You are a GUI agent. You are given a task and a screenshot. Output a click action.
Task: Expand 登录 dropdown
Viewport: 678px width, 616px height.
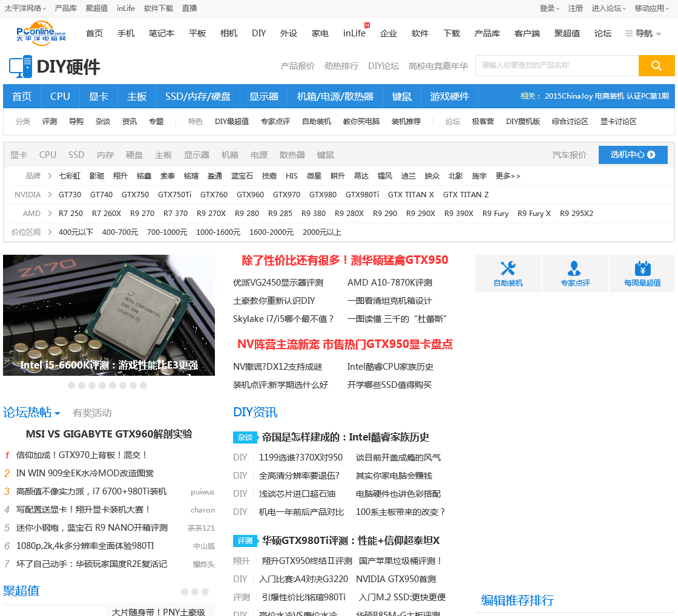click(x=558, y=8)
